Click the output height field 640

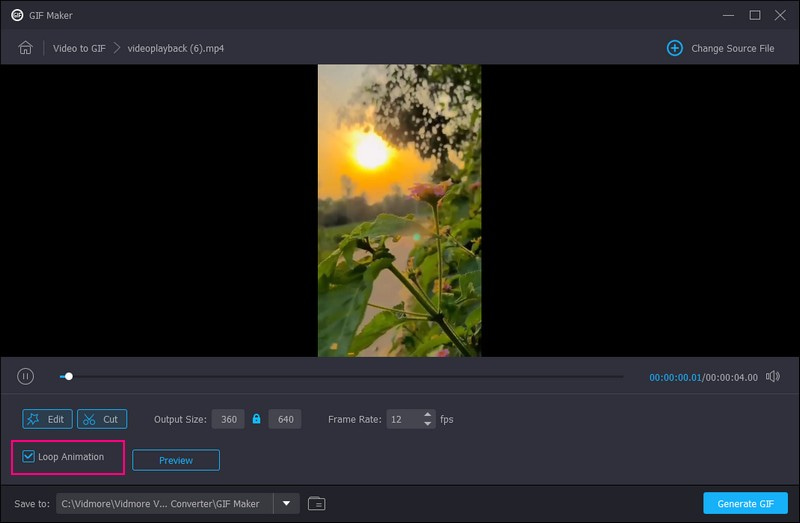click(285, 419)
